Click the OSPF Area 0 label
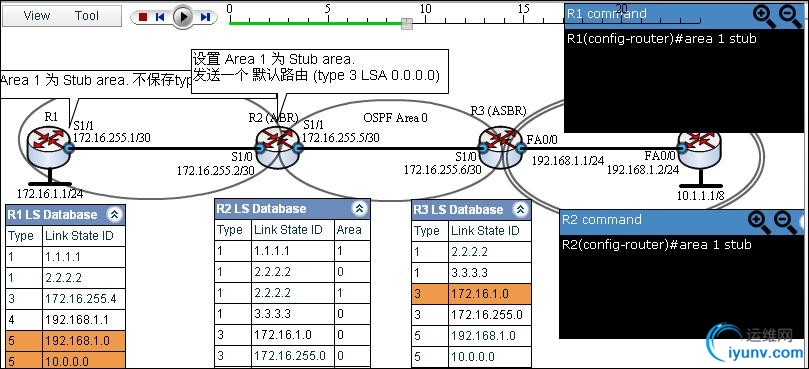Image resolution: width=809 pixels, height=369 pixels. tap(395, 118)
